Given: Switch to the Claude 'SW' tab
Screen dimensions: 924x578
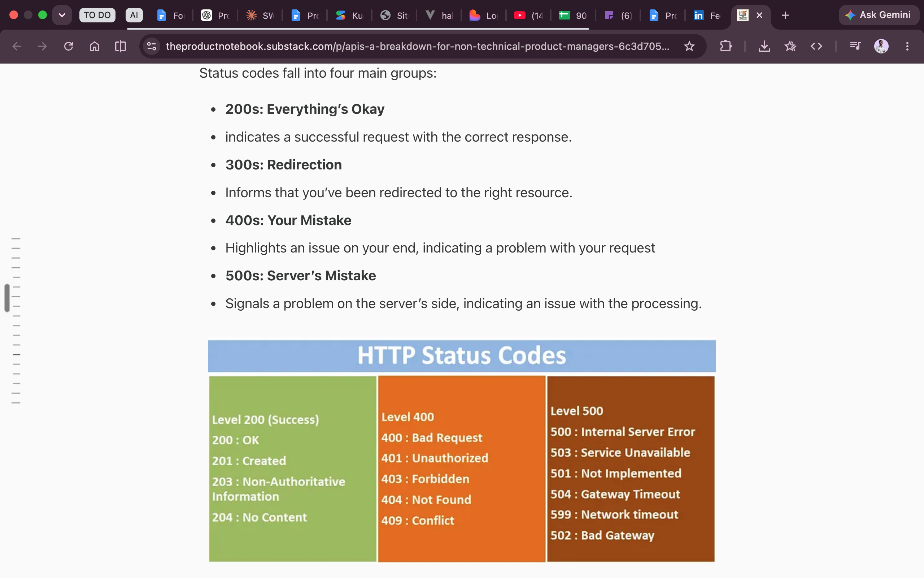Looking at the screenshot, I should click(x=260, y=15).
